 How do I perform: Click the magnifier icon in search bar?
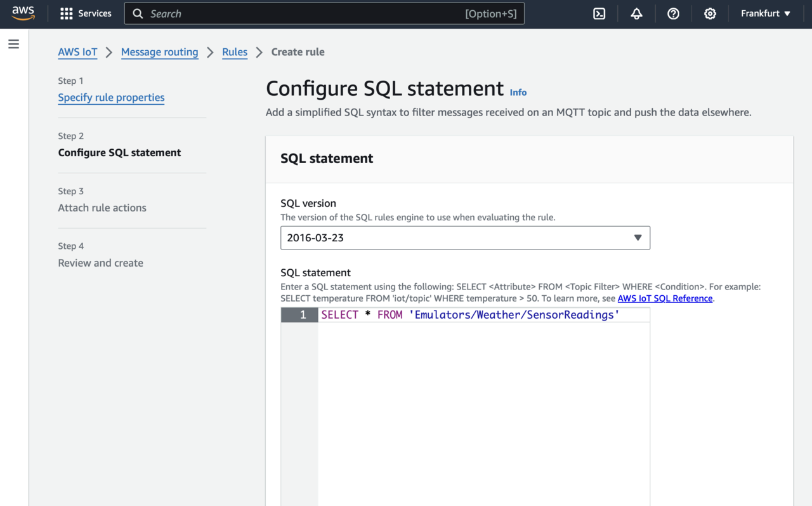(x=138, y=13)
